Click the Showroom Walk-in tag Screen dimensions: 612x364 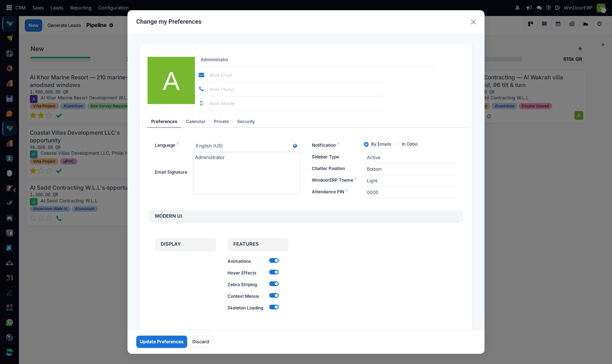50,209
